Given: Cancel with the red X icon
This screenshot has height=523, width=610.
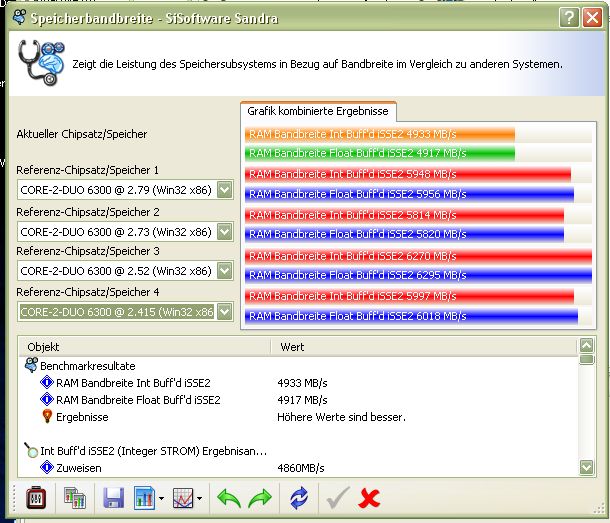Looking at the screenshot, I should tap(369, 498).
